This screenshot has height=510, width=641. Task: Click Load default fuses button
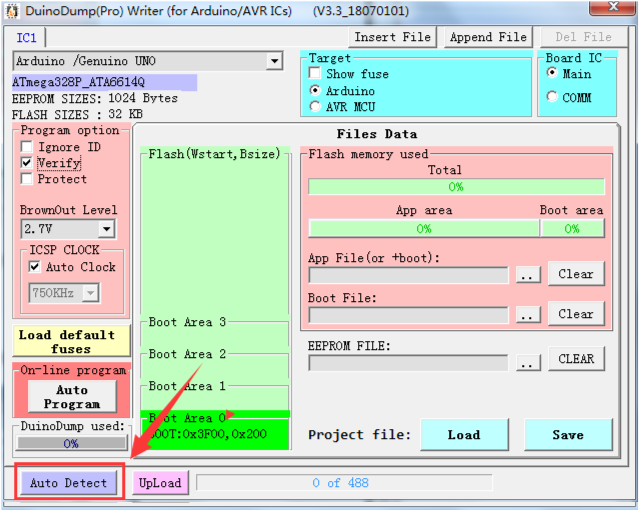71,341
